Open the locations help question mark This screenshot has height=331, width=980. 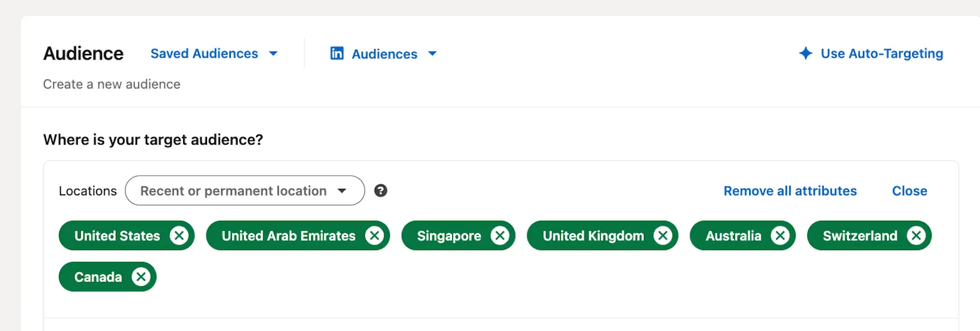(x=380, y=191)
